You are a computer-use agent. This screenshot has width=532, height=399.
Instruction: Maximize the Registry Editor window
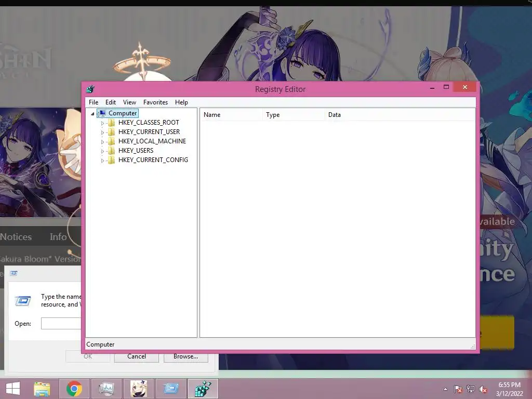tap(446, 87)
